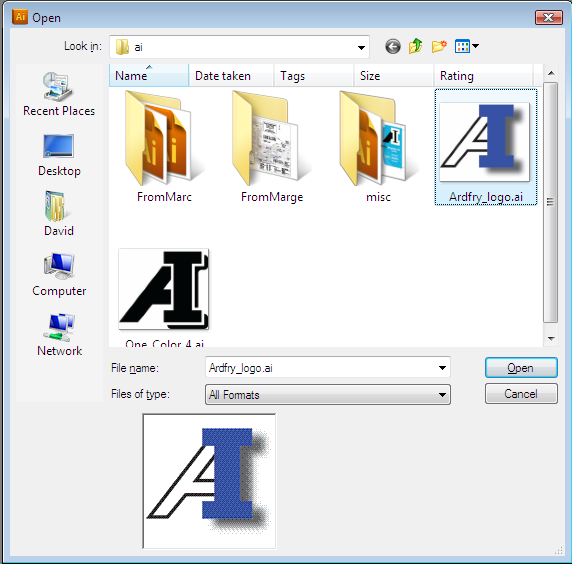Click the Cancel button
This screenshot has width=572, height=564.
521,394
